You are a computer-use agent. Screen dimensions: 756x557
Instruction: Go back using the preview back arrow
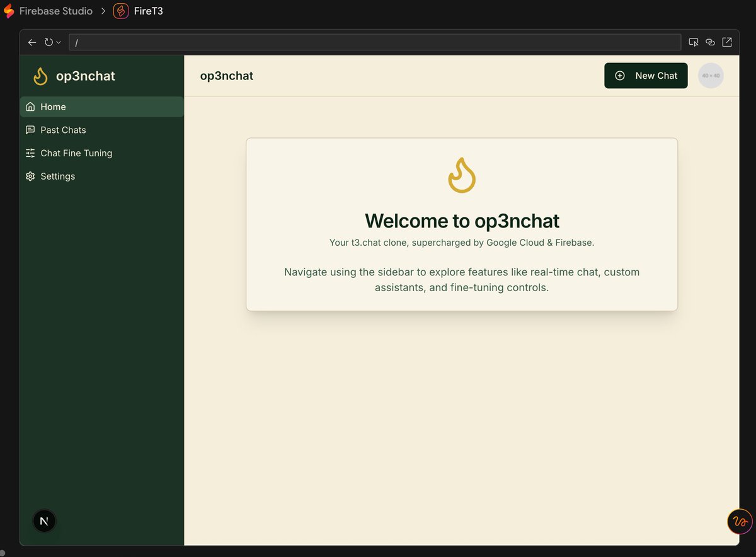pos(32,42)
